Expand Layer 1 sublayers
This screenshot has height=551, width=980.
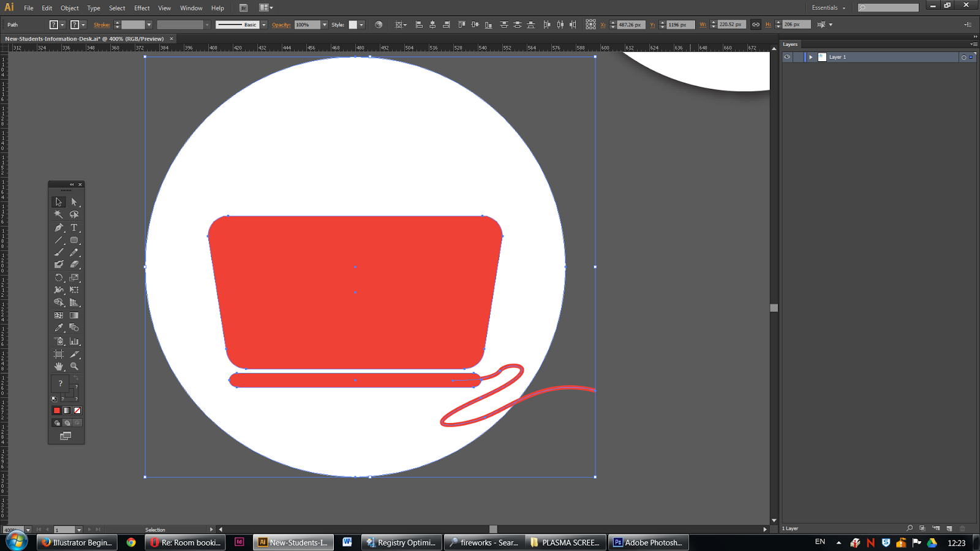point(810,57)
